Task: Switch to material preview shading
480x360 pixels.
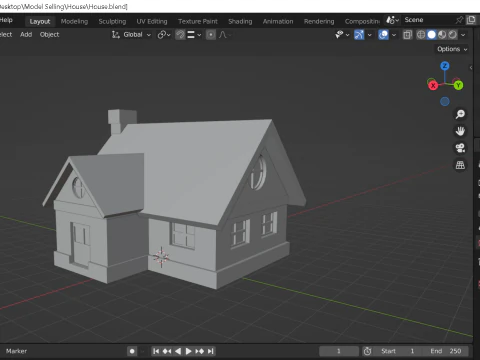Action: pyautogui.click(x=442, y=35)
